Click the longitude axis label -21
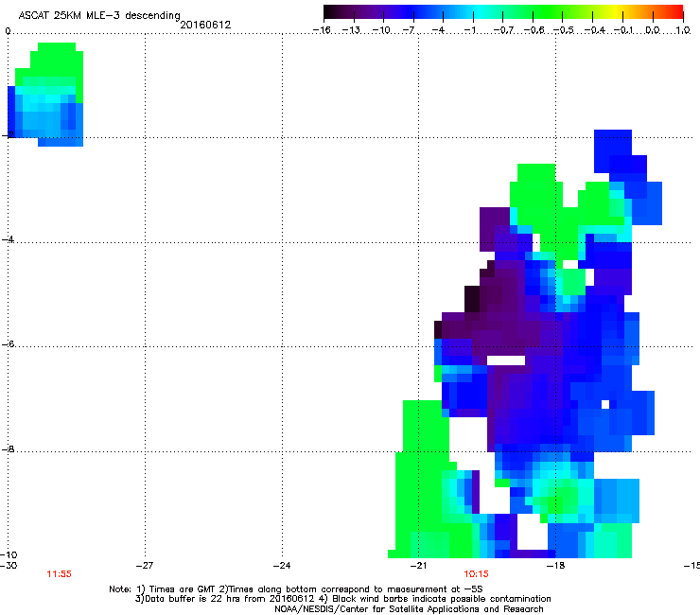Viewport: 700px width, 615px height. (418, 565)
